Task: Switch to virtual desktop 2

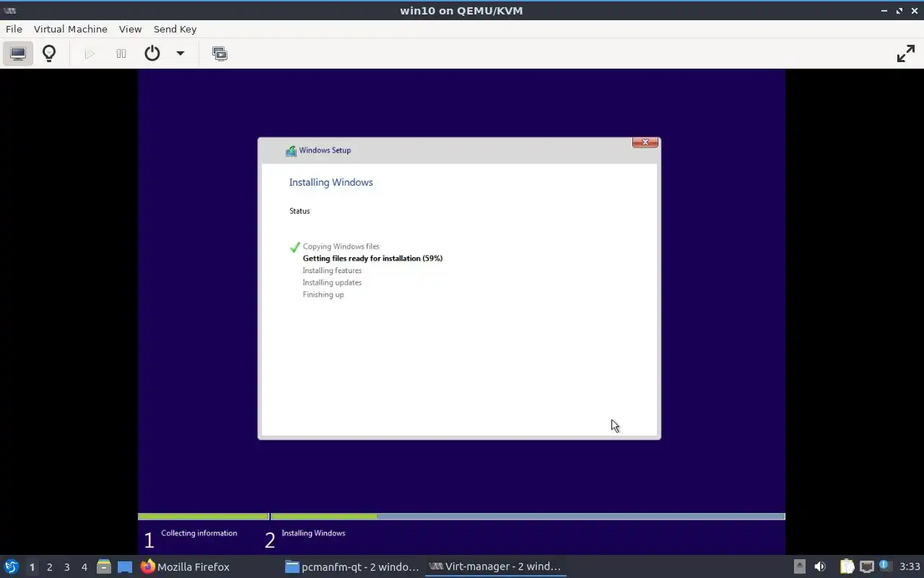Action: (50, 567)
